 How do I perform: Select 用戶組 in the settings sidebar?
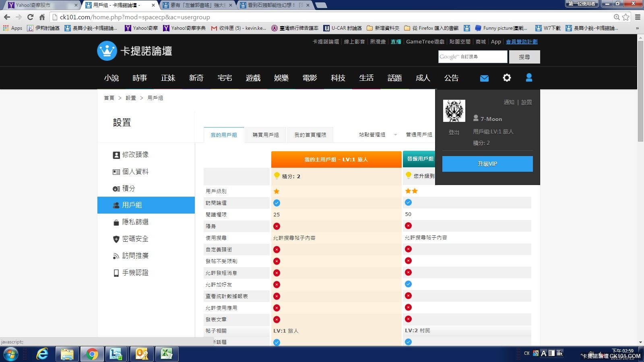(x=146, y=205)
